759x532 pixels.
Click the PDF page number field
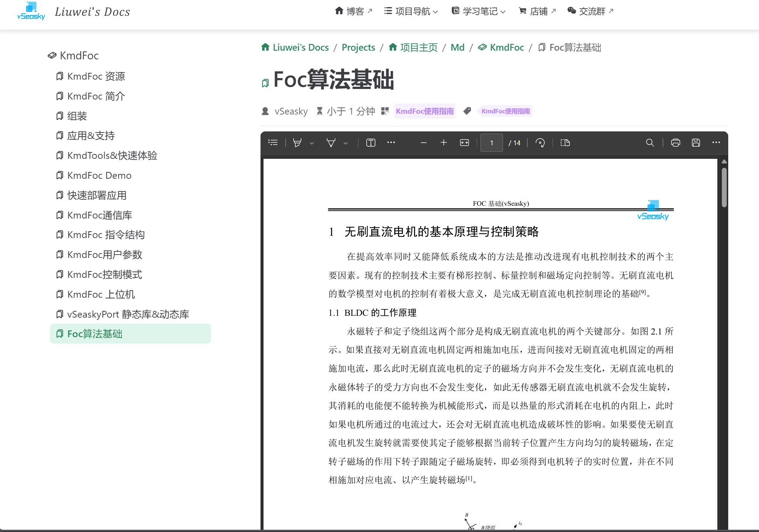click(492, 143)
